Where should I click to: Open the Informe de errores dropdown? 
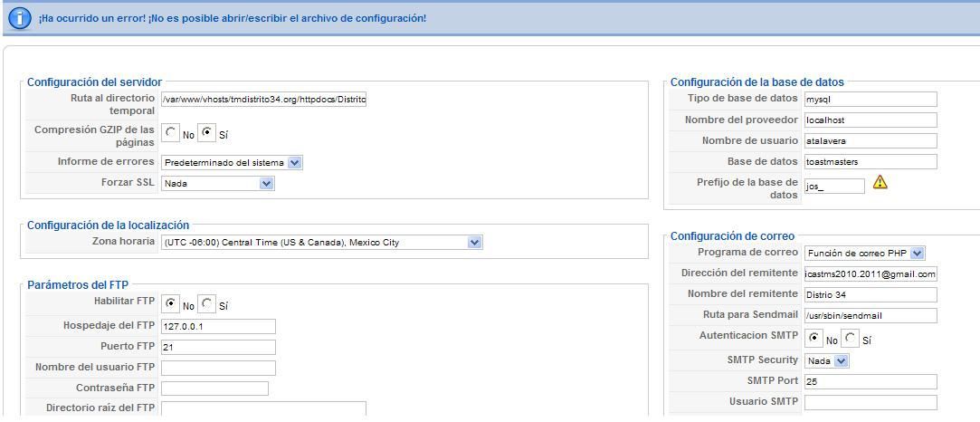click(x=232, y=162)
